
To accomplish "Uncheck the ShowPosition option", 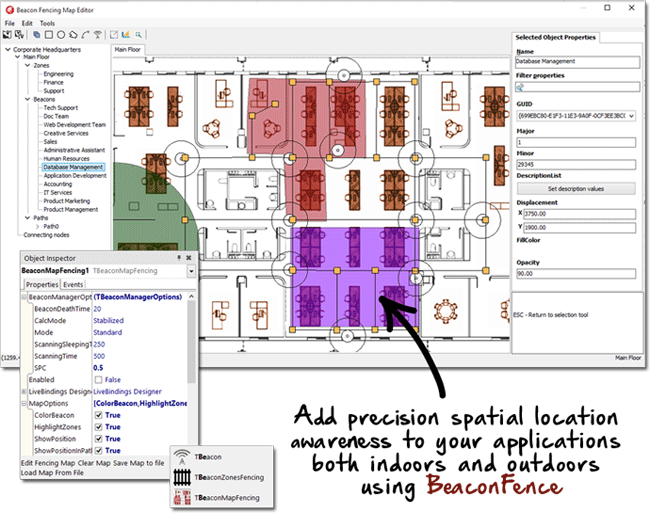I will (98, 439).
